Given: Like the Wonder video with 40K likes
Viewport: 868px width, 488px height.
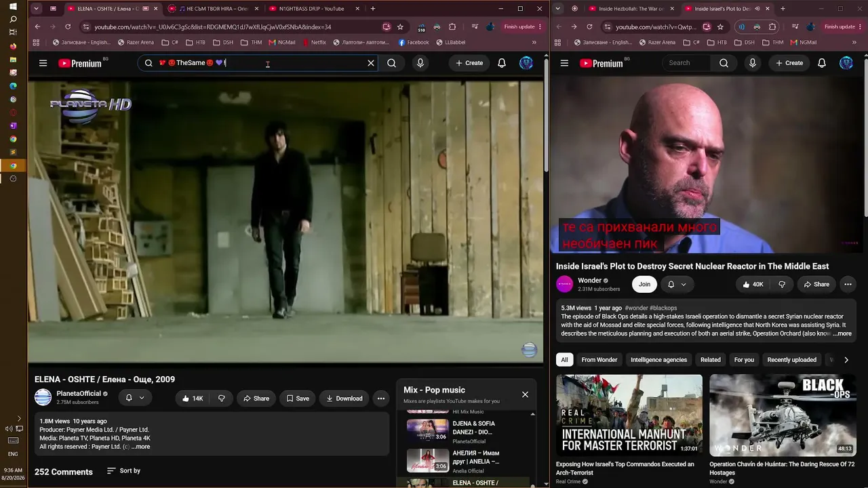Looking at the screenshot, I should (x=753, y=285).
